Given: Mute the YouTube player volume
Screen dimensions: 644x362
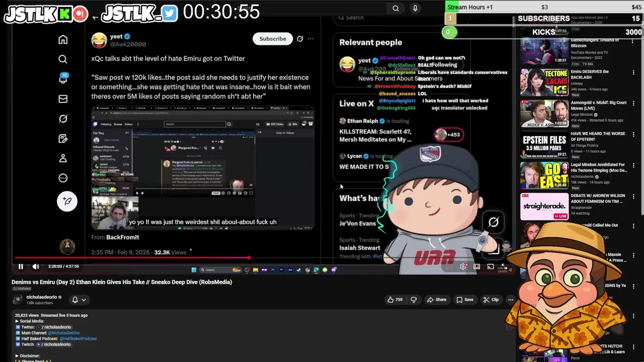Looking at the screenshot, I should click(36, 266).
